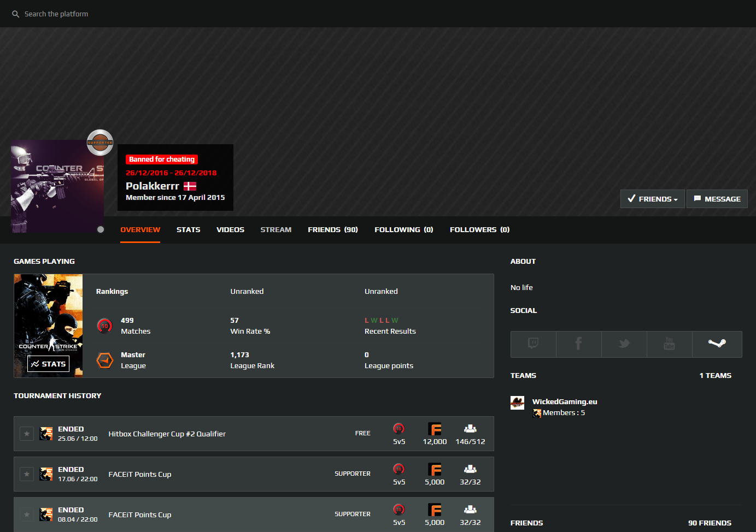Click the Twitter social icon
The width and height of the screenshot is (756, 532).
coord(624,344)
